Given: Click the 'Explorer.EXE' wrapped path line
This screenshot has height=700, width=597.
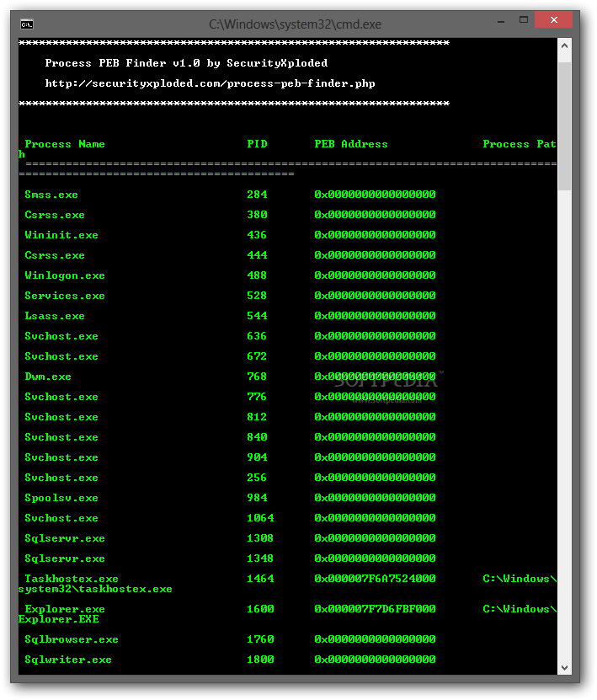Looking at the screenshot, I should point(58,619).
